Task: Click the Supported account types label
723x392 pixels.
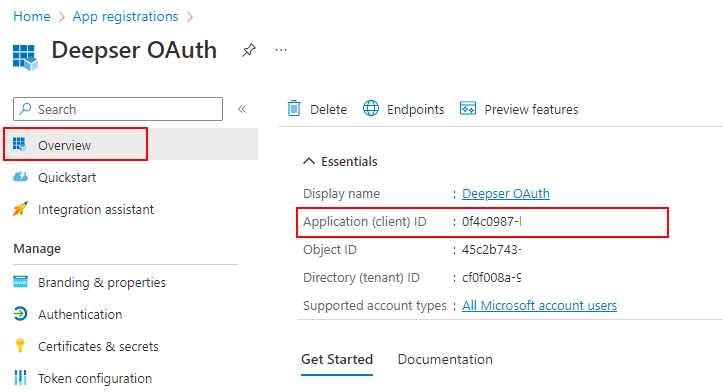Action: (375, 305)
